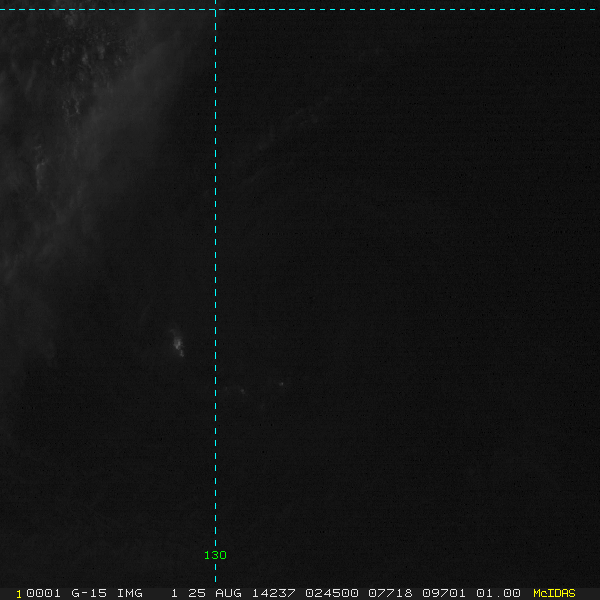Viewport: 600px width, 600px height.
Task: Select the 0001 value in status line
Action: (43, 593)
